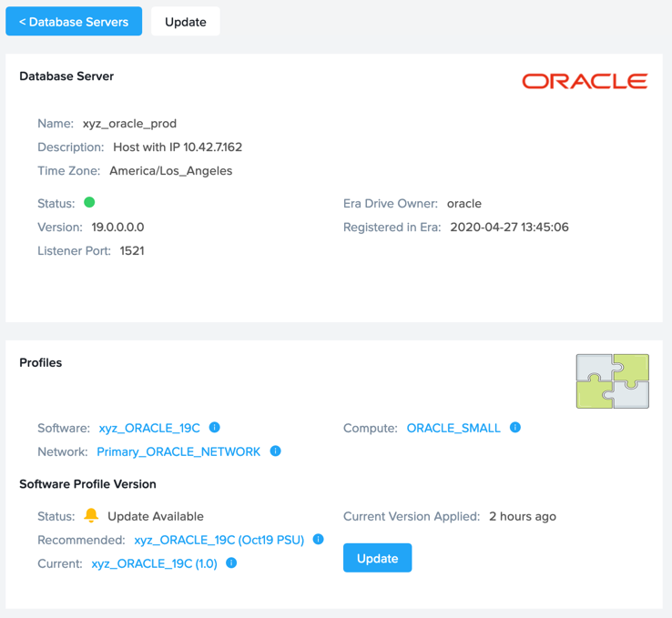The image size is (672, 618).
Task: Open the Primary_ORACLE_NETWORK profile link
Action: coord(178,451)
